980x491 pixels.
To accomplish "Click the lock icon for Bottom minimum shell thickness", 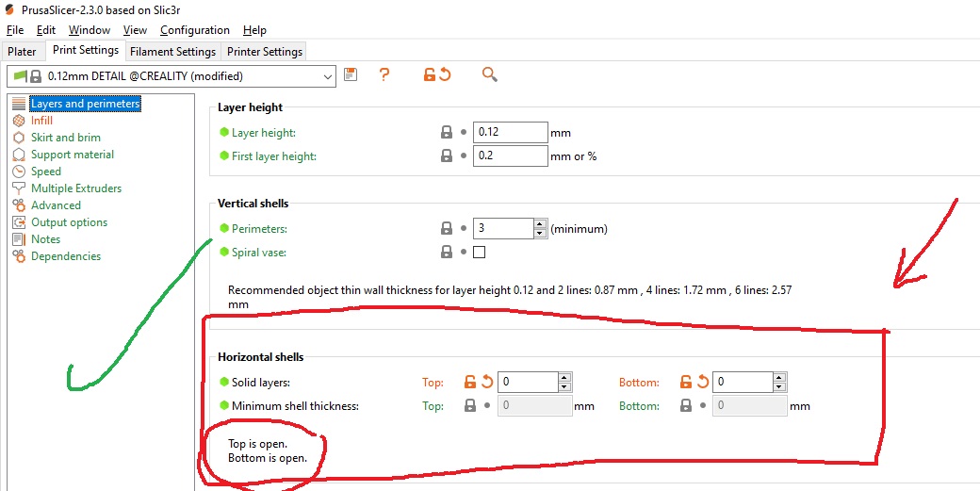I will [x=686, y=406].
